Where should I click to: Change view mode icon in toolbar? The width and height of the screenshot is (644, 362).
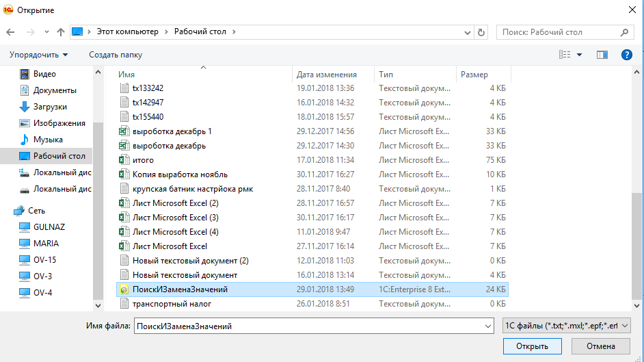[565, 55]
